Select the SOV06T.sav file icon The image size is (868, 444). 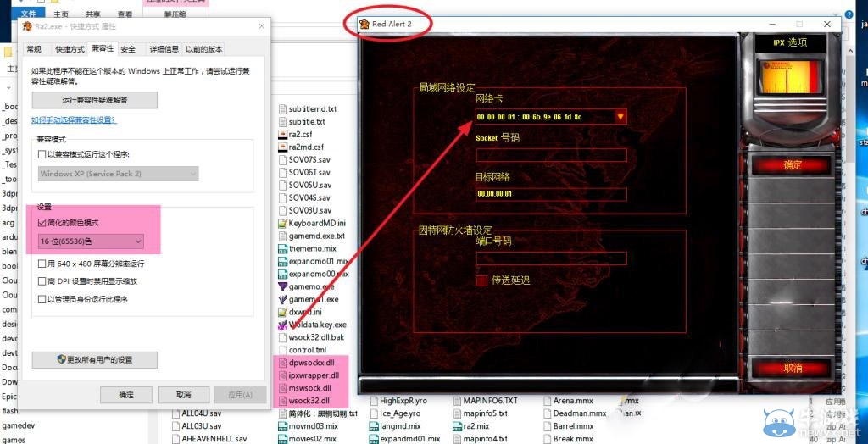[282, 172]
